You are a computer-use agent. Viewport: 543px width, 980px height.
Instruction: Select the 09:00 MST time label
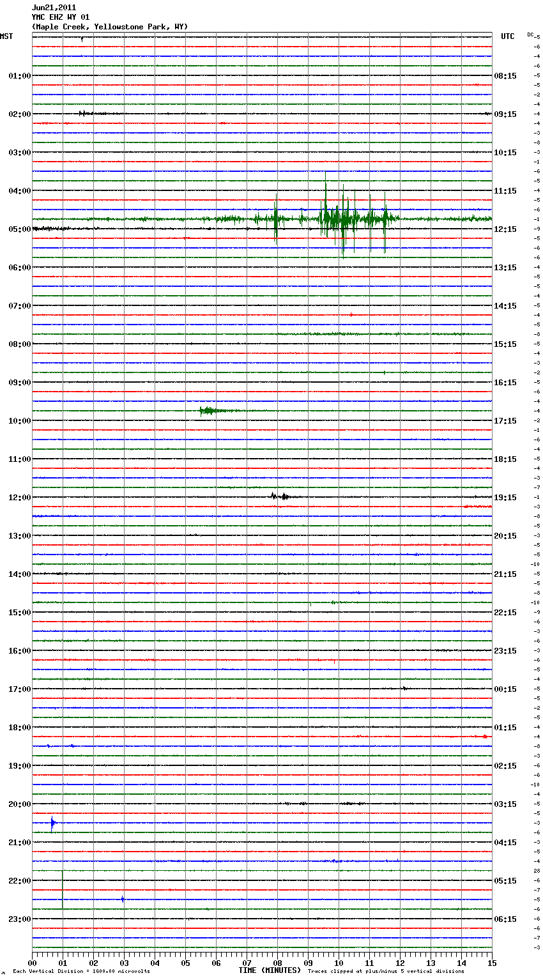click(20, 383)
